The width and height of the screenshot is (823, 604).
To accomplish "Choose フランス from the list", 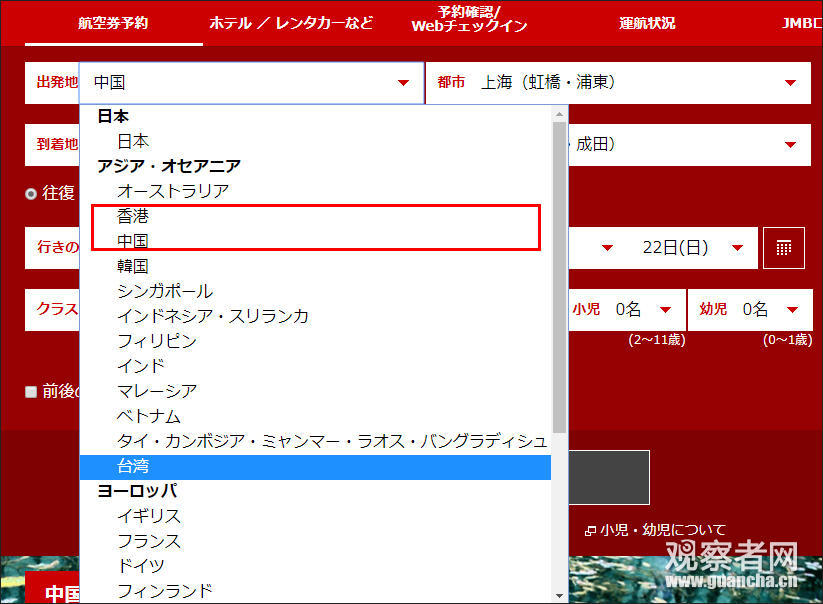I will tap(315, 541).
